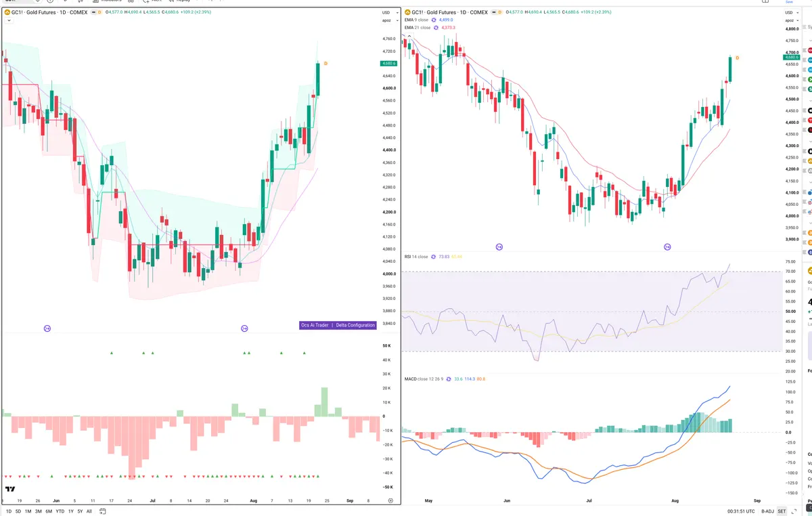Click the Save button at top right

(788, 2)
